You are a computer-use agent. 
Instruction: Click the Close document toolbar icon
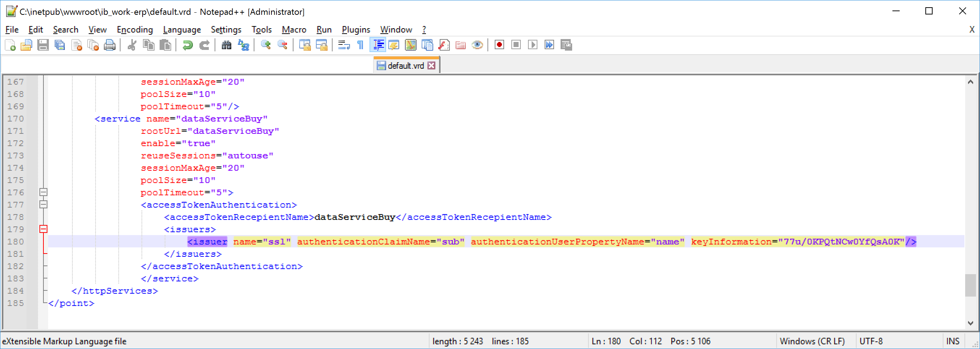[76, 45]
